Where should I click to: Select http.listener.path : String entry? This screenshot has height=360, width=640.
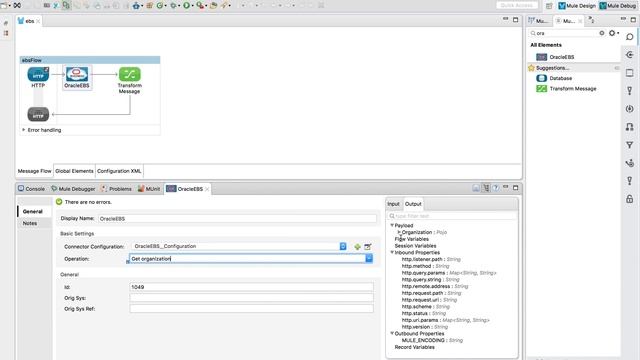(431, 259)
